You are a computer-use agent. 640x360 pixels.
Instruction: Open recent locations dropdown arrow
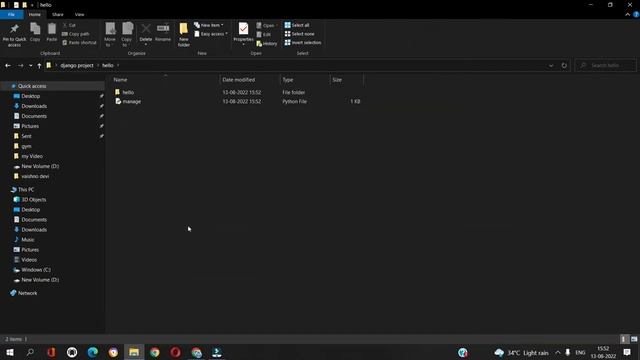pos(30,65)
